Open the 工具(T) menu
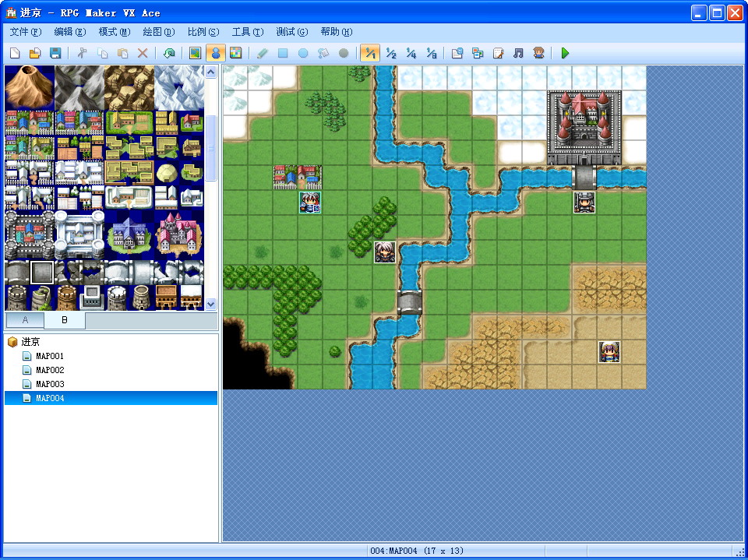748x560 pixels. tap(248, 32)
